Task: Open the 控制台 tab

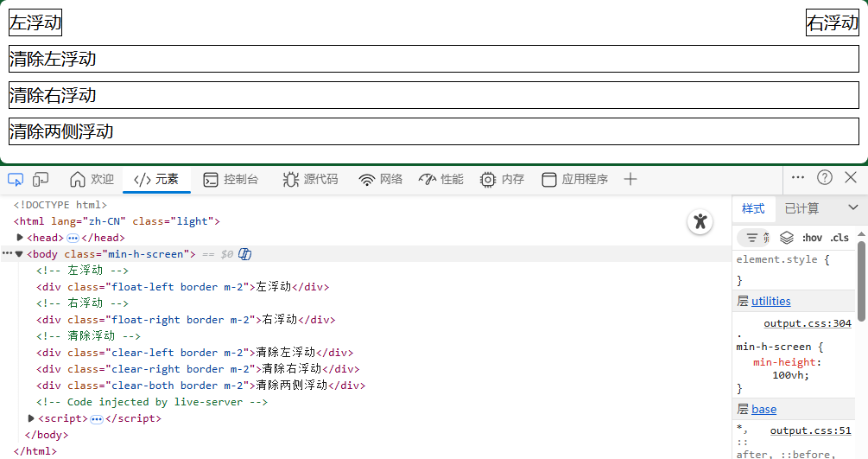Action: (x=231, y=180)
